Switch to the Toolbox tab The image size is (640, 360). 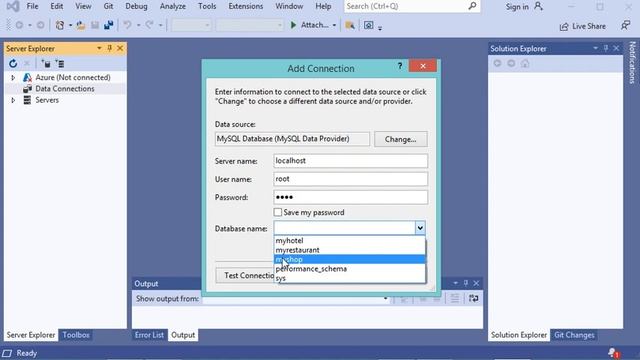pyautogui.click(x=76, y=335)
